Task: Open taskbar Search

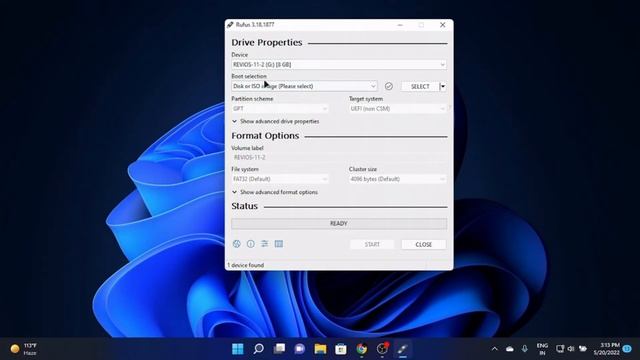Action: coord(258,349)
